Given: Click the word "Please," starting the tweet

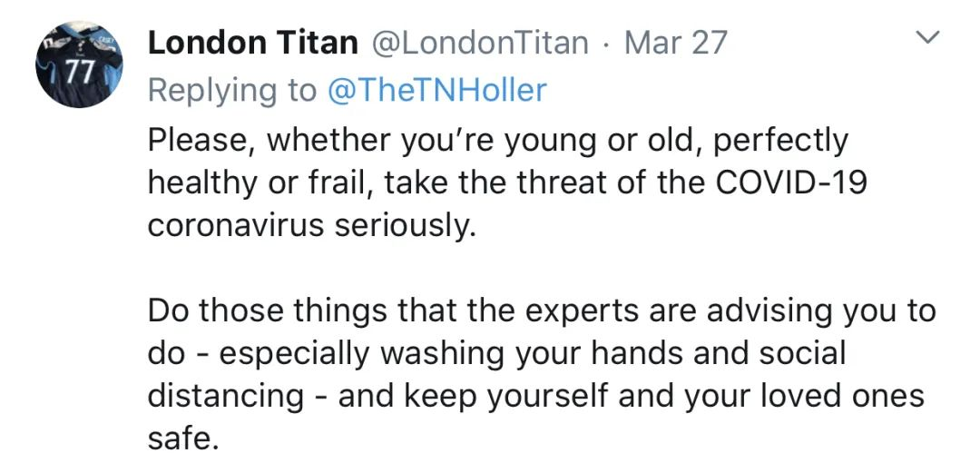Looking at the screenshot, I should click(x=200, y=140).
